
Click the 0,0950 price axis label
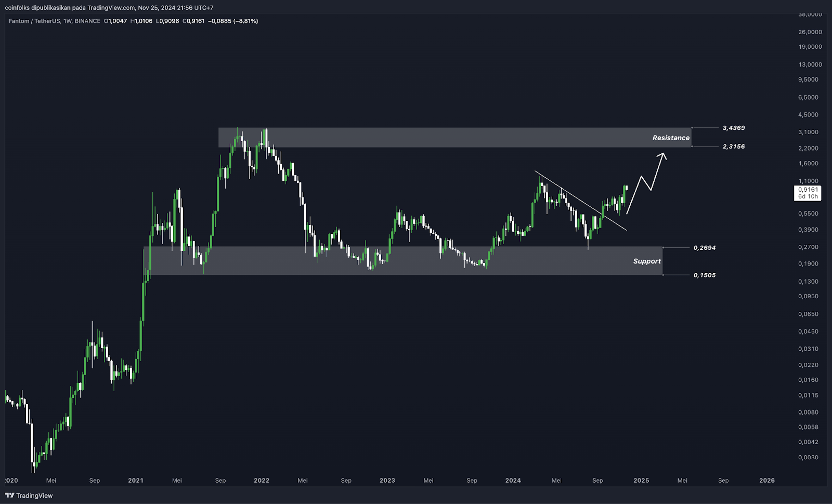pos(808,297)
